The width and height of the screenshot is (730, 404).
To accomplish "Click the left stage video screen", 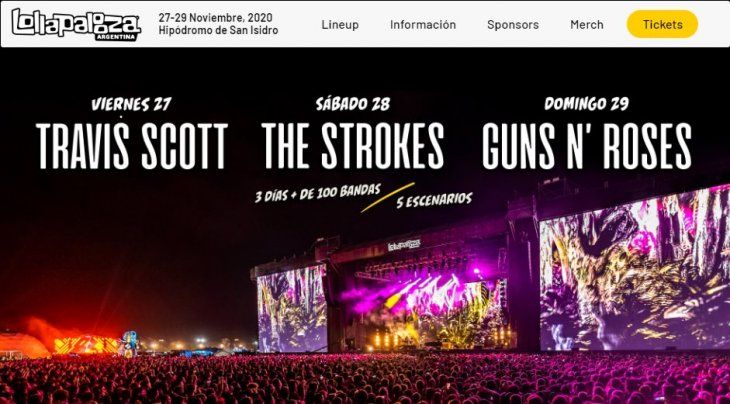I will (292, 309).
